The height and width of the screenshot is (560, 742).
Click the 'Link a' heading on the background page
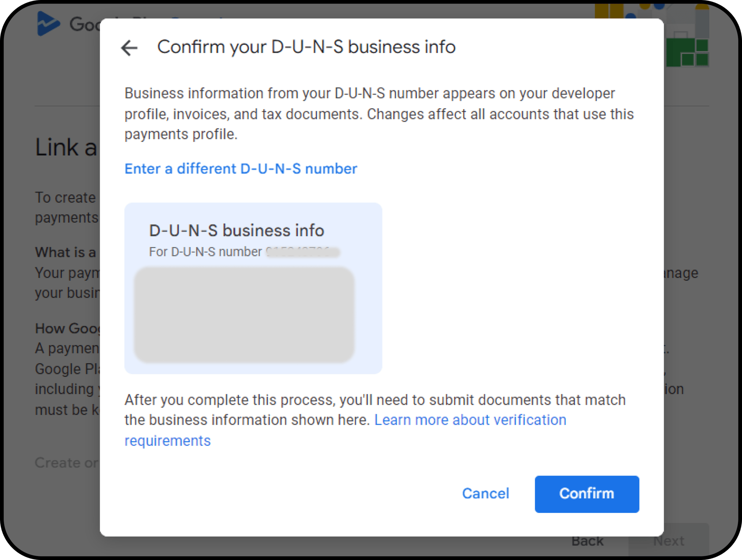65,147
